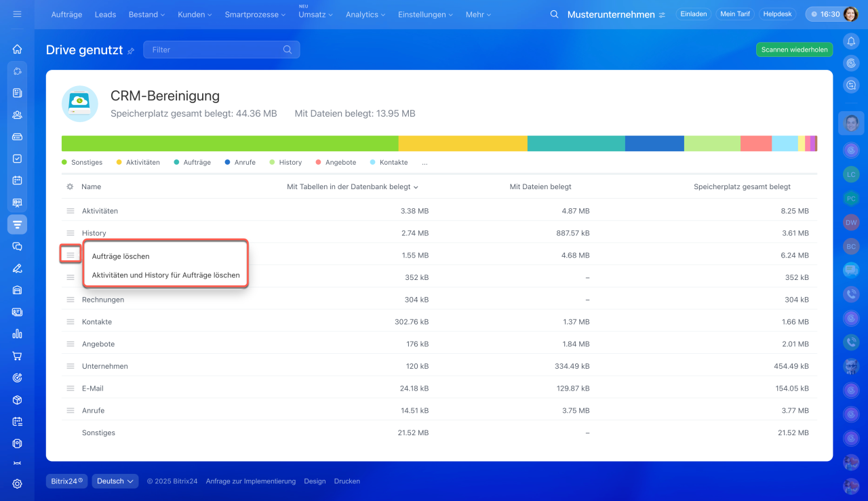Click the yellow Aktivitäten bar segment
868x501 pixels.
point(462,143)
